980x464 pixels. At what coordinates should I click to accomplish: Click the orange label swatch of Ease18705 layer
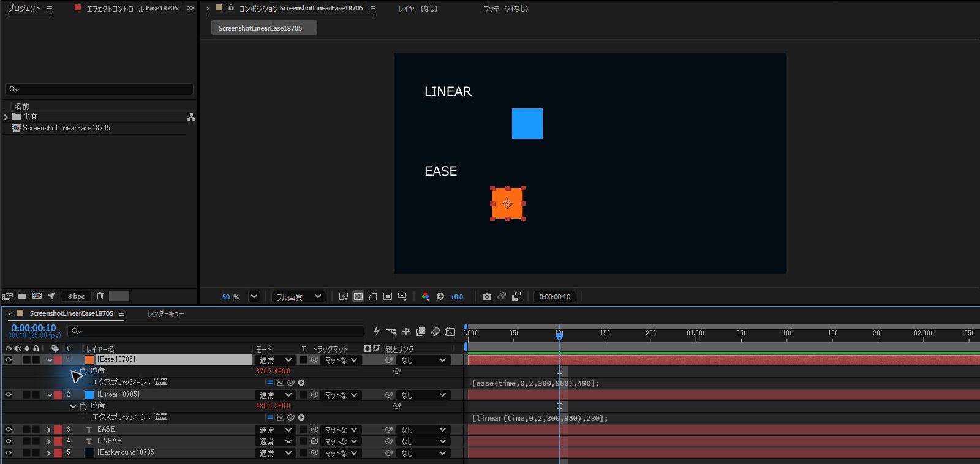coord(89,360)
